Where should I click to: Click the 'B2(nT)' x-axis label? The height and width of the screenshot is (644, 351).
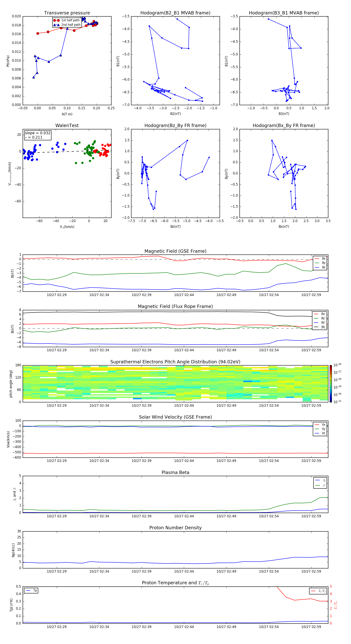click(175, 114)
